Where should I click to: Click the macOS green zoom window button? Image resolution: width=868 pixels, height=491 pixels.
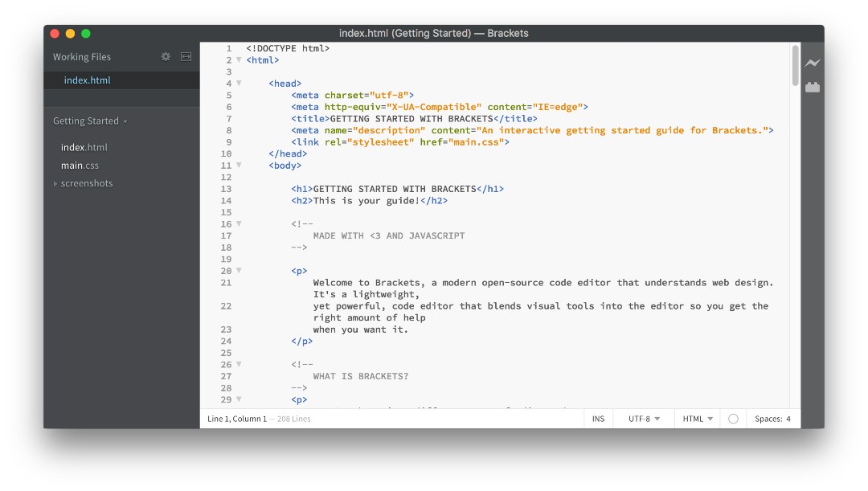coord(86,33)
